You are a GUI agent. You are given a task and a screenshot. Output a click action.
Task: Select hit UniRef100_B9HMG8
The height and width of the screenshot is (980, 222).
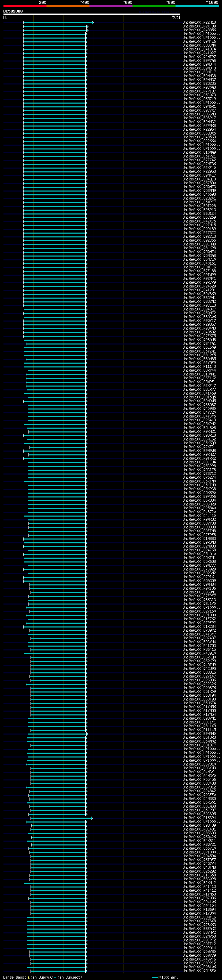(x=199, y=76)
